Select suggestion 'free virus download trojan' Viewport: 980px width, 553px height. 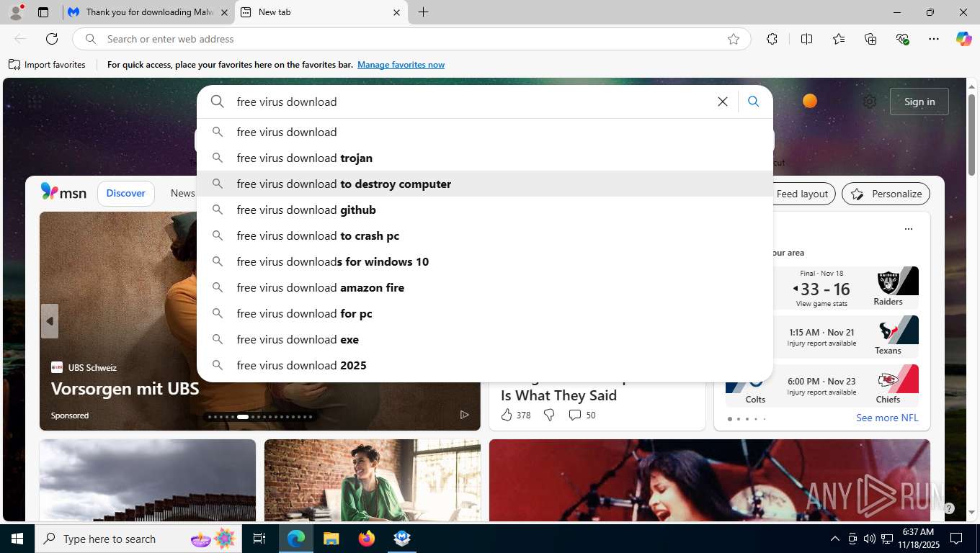[485, 158]
